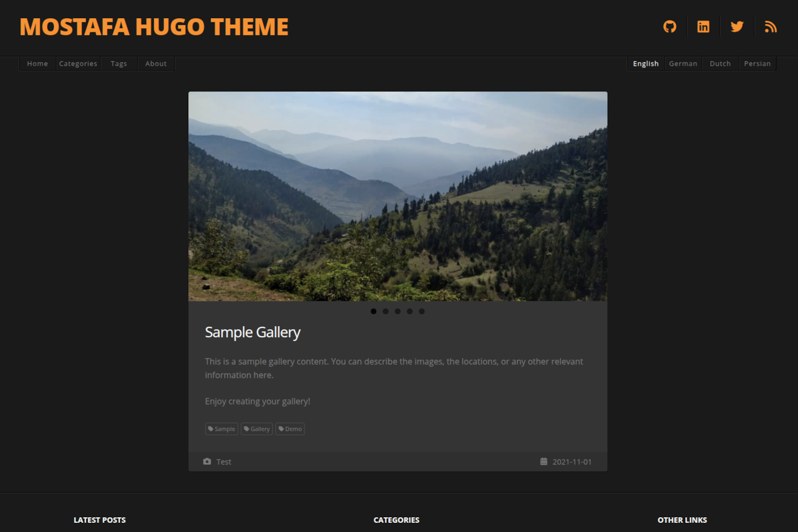Screen dimensions: 798x532
Task: Select the third gallery carousel dot
Action: (397, 311)
